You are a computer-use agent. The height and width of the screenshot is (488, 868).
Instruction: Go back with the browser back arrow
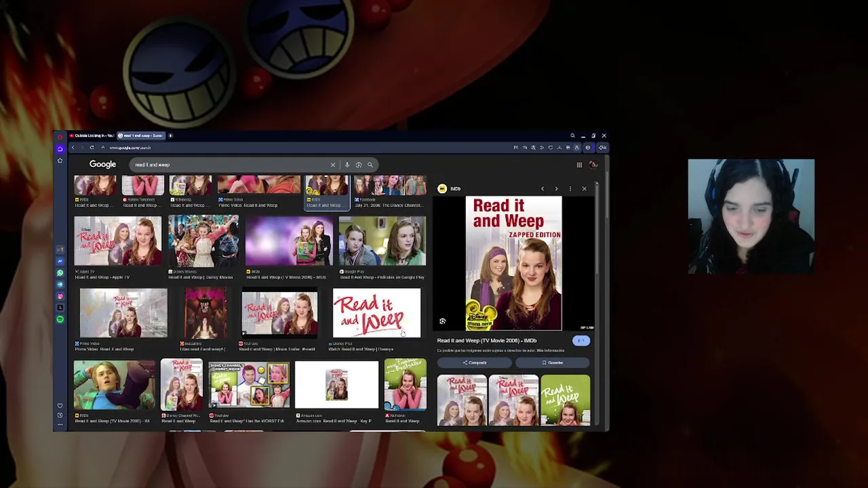point(73,148)
